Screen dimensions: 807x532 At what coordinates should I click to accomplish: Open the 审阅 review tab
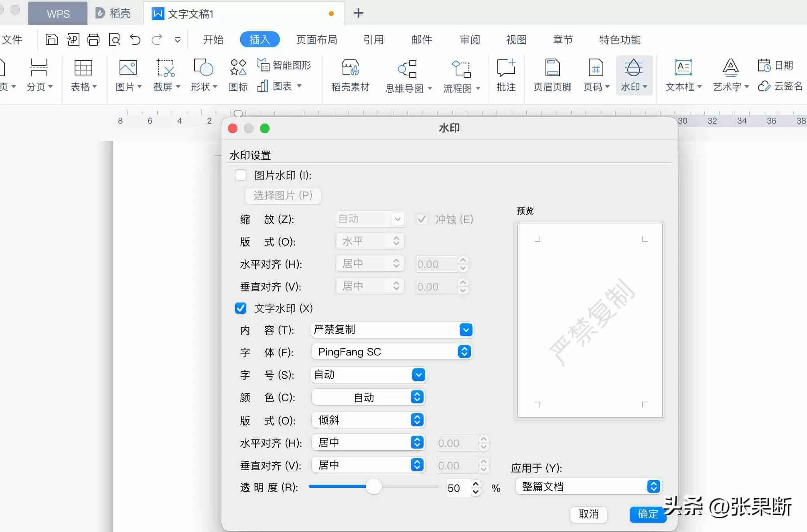click(468, 39)
